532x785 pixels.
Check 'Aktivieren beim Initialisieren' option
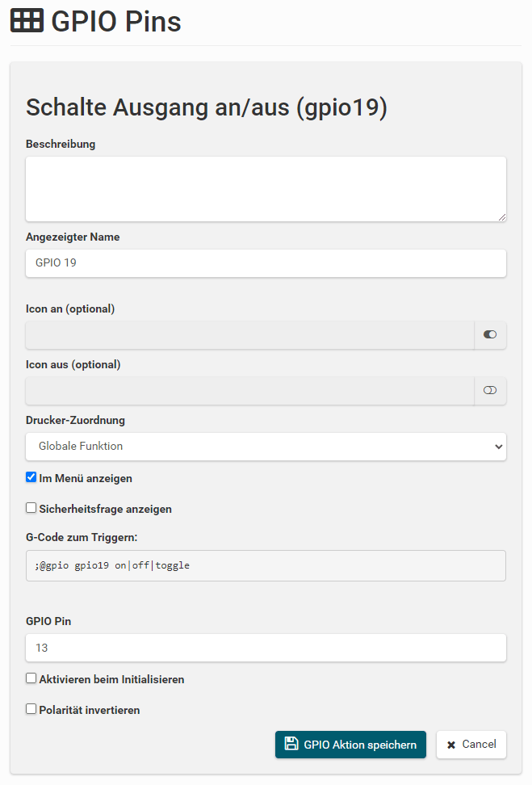[31, 678]
